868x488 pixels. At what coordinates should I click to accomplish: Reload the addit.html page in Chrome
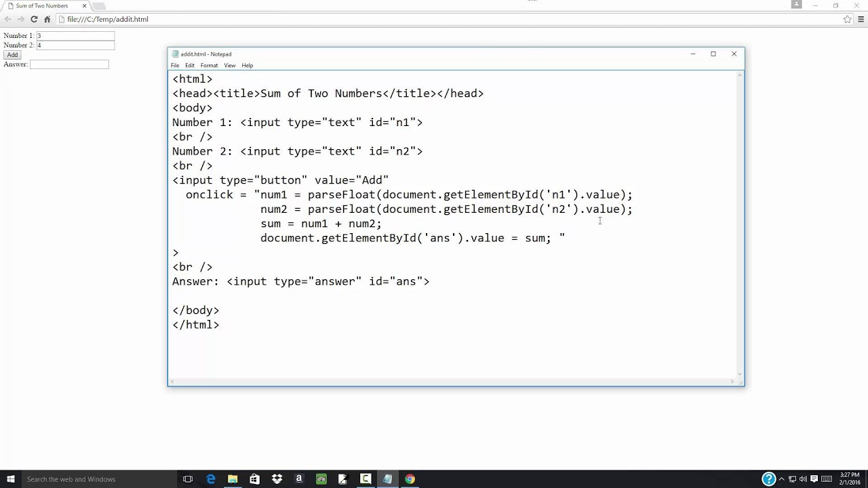coord(34,19)
